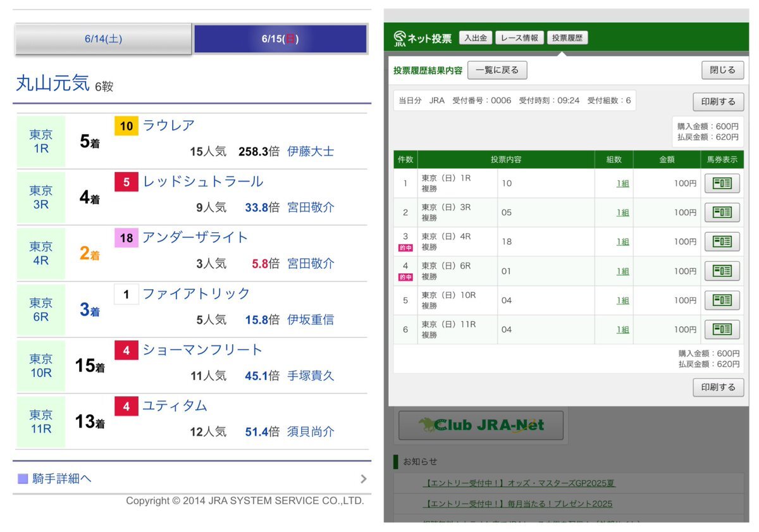Click 2着 result text

coord(90,254)
